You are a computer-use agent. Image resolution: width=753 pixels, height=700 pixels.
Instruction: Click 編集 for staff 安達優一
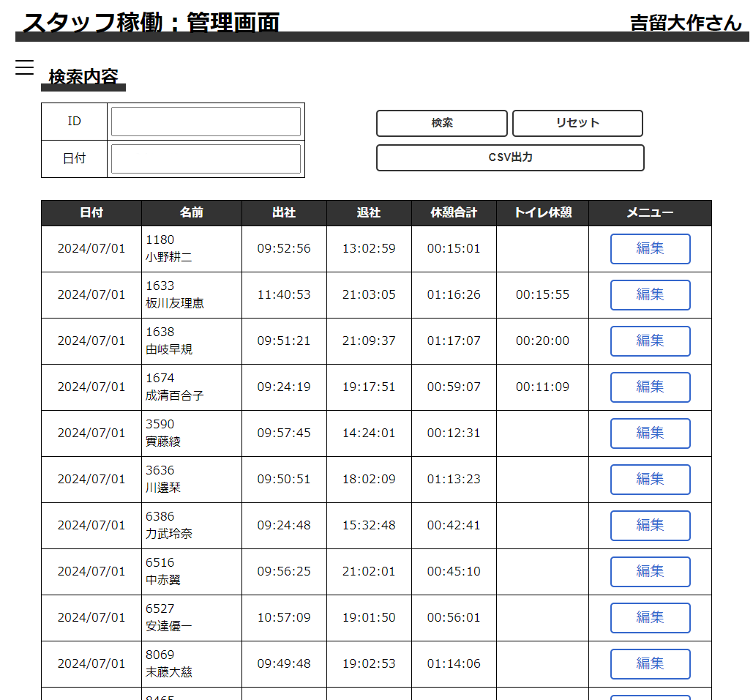click(x=650, y=617)
